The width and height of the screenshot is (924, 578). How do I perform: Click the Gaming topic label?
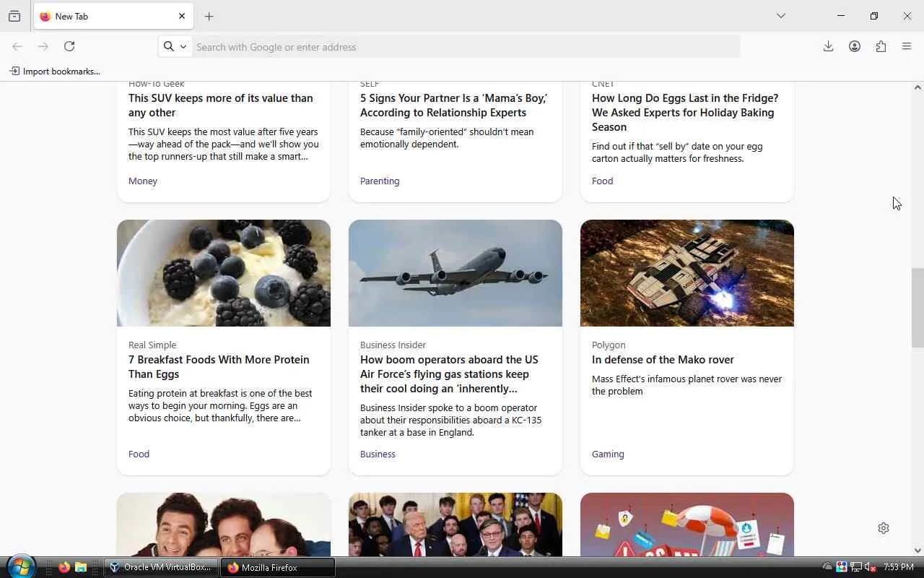click(x=608, y=454)
